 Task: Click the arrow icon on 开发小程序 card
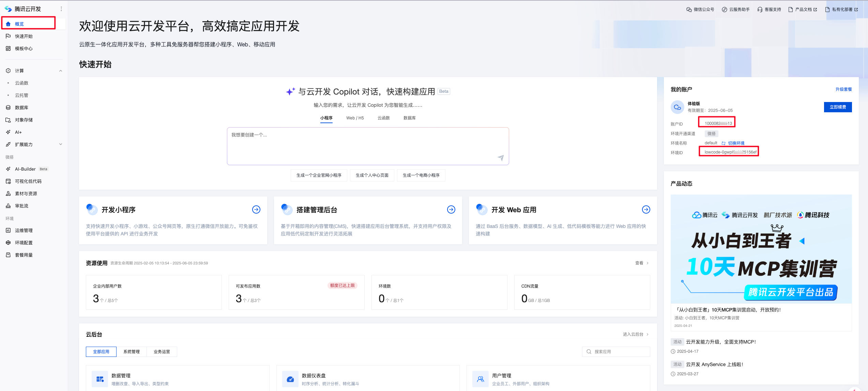click(x=256, y=209)
